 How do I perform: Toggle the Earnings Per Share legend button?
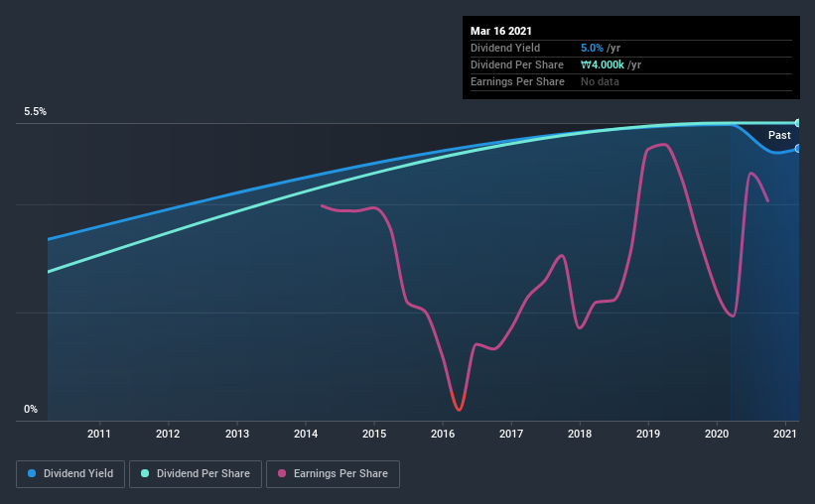(334, 474)
